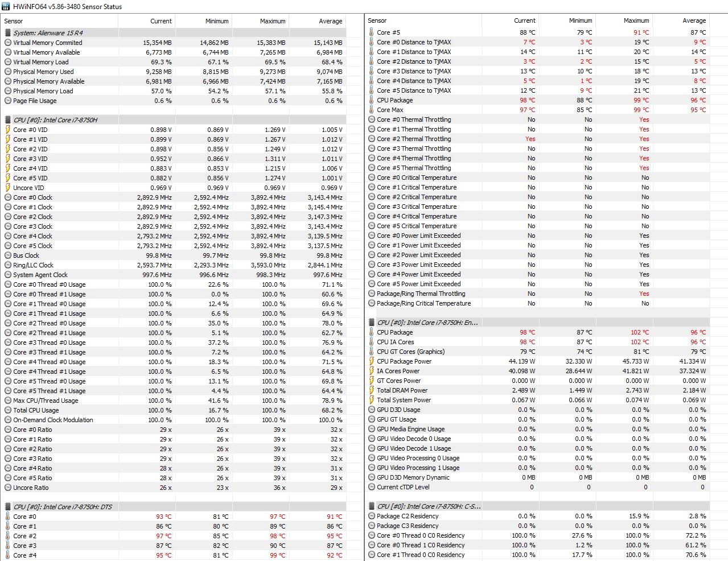Image resolution: width=728 pixels, height=561 pixels.
Task: Click the left panel Maximum column header
Action: point(273,21)
